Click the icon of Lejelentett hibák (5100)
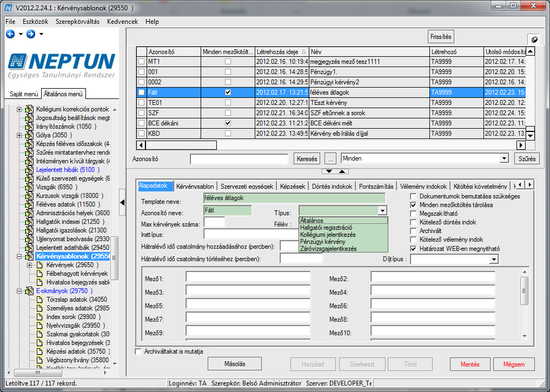 point(29,170)
